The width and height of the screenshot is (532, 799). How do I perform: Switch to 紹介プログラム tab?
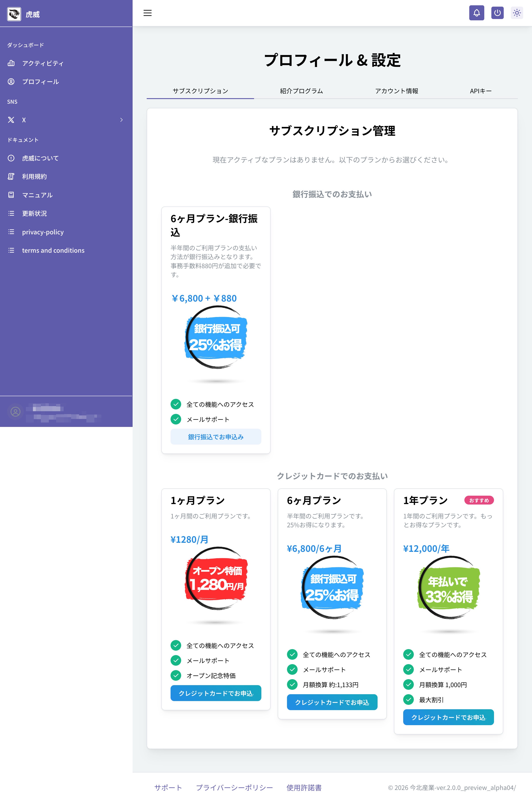301,91
